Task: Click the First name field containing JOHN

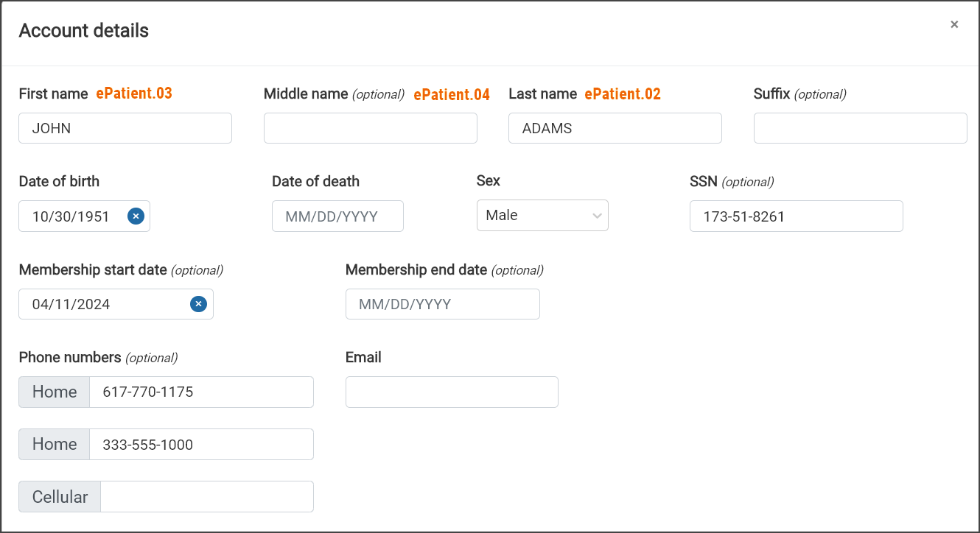Action: click(125, 128)
